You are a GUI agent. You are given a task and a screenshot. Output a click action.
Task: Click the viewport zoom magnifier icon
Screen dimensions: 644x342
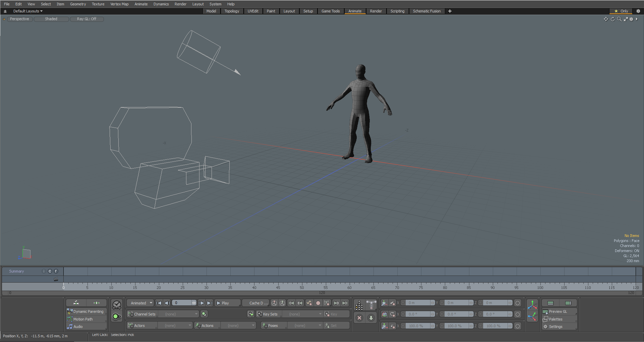tap(619, 19)
